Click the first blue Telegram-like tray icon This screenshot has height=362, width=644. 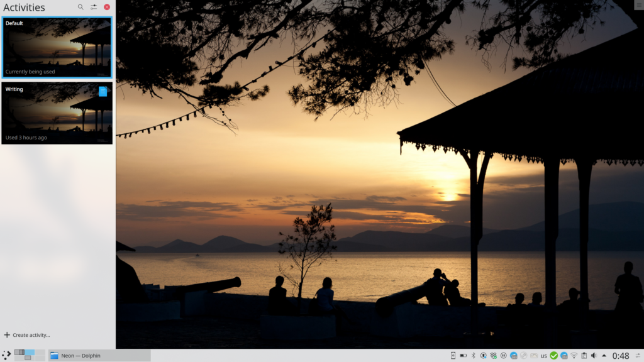point(514,356)
